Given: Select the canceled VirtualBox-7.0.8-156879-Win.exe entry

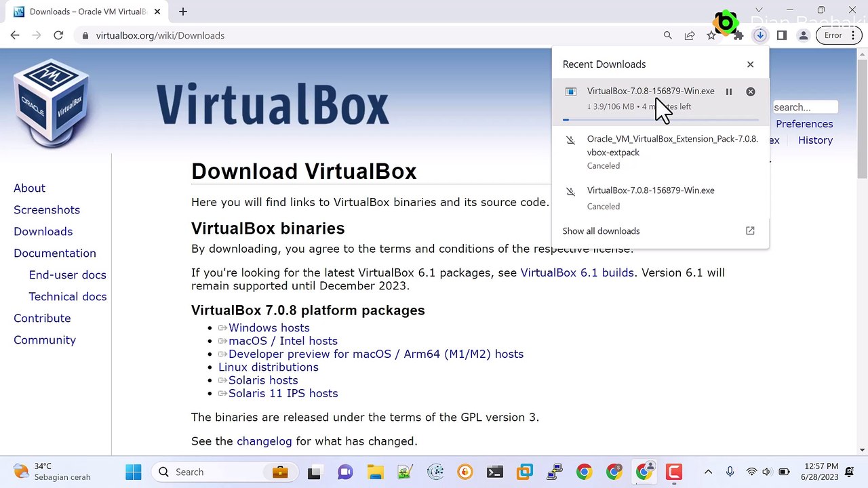Looking at the screenshot, I should pyautogui.click(x=660, y=198).
